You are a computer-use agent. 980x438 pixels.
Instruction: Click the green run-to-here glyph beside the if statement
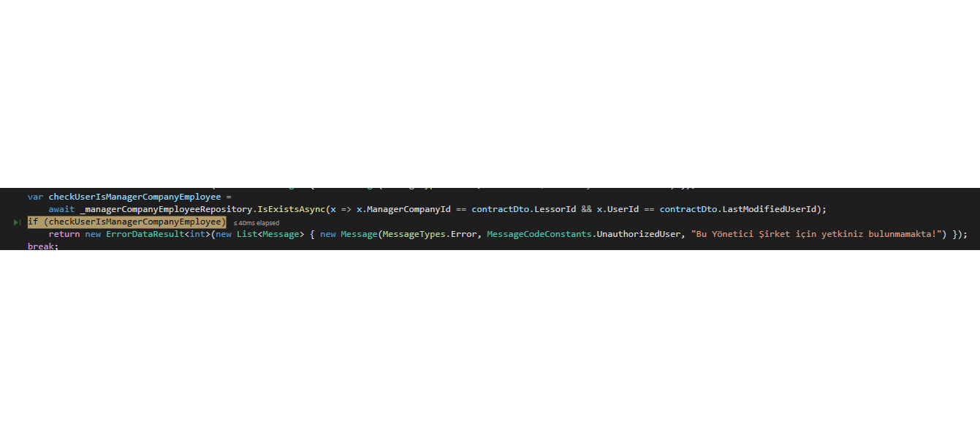[x=16, y=222]
